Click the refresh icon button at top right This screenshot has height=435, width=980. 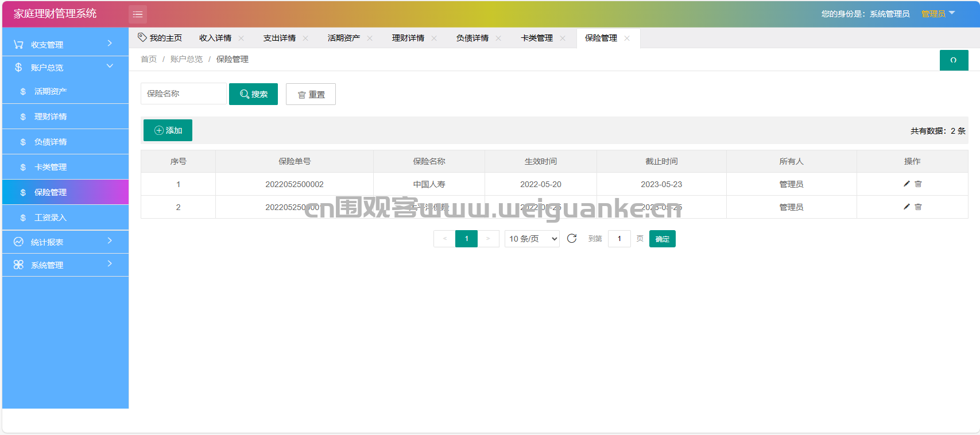[x=954, y=60]
